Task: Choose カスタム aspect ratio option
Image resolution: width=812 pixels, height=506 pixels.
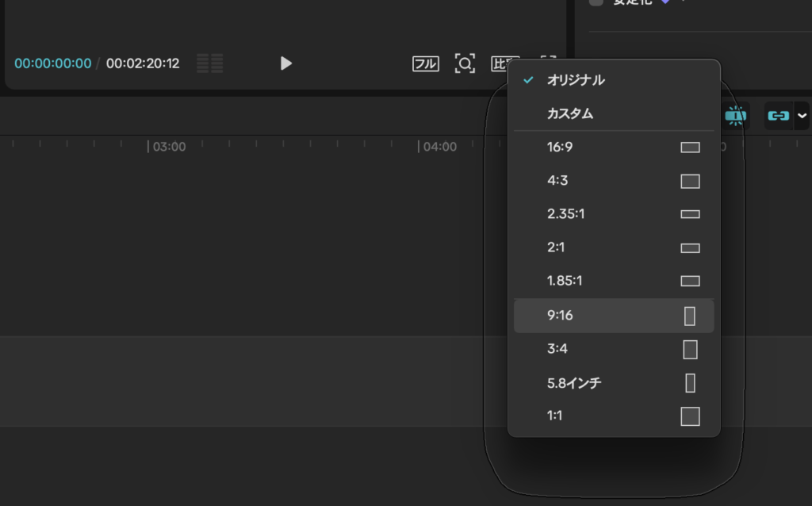Action: (x=570, y=113)
